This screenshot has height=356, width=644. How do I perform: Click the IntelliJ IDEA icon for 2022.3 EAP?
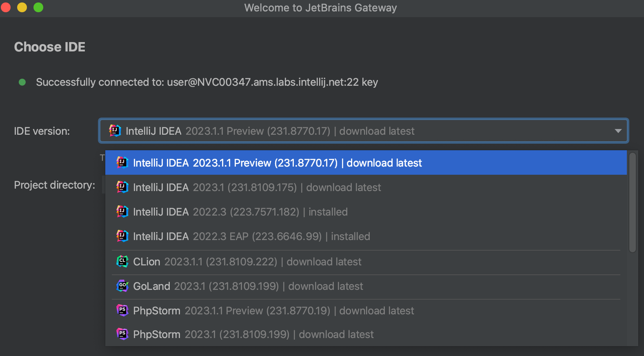(122, 236)
